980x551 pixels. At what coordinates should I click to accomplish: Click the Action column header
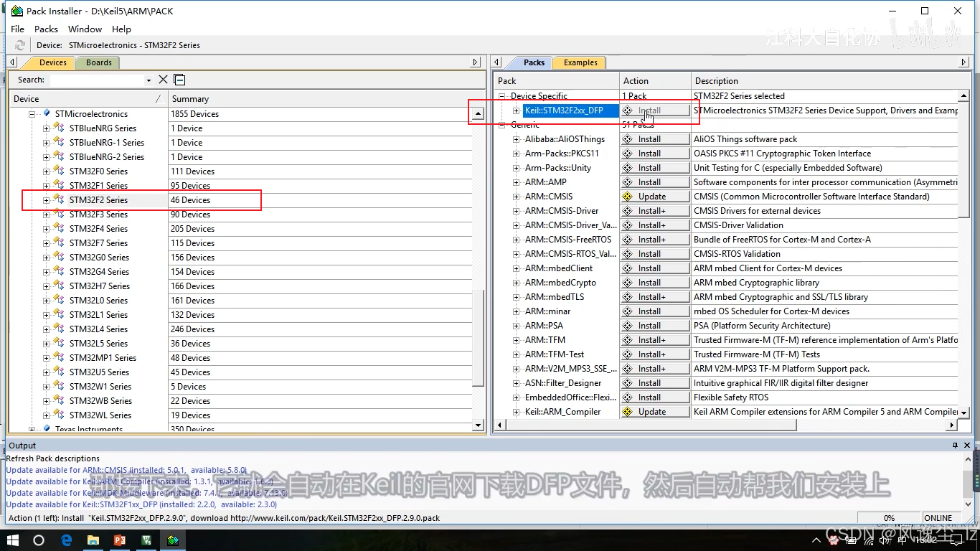click(655, 81)
